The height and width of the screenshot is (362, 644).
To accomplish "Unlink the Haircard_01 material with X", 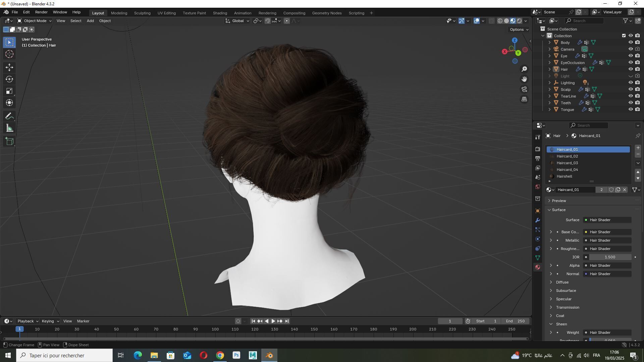I will (x=625, y=190).
